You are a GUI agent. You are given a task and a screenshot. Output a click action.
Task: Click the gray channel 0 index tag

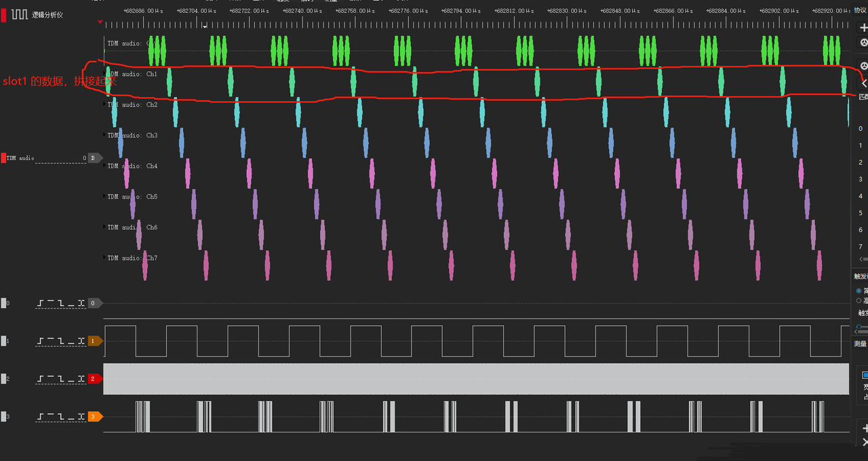(95, 303)
